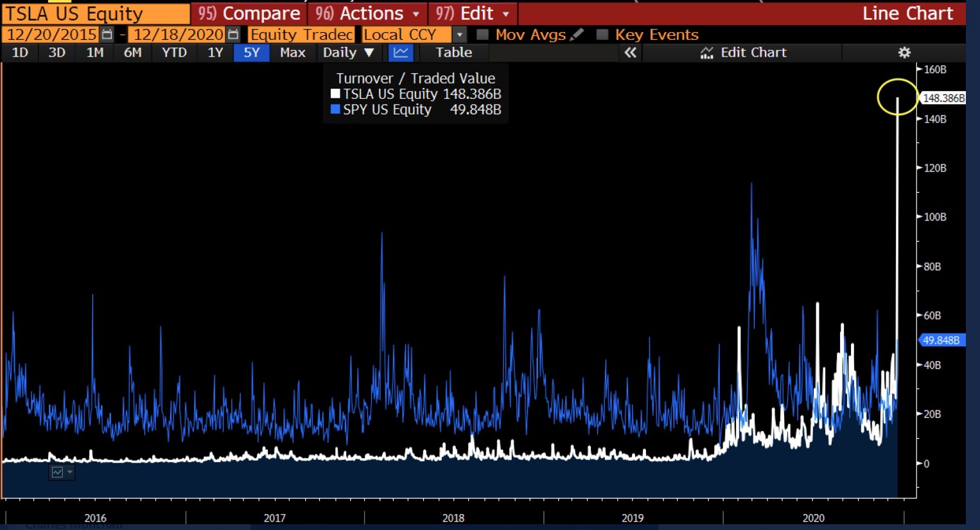Select the 1M range tab
Viewport: 980px width, 530px height.
coord(95,53)
